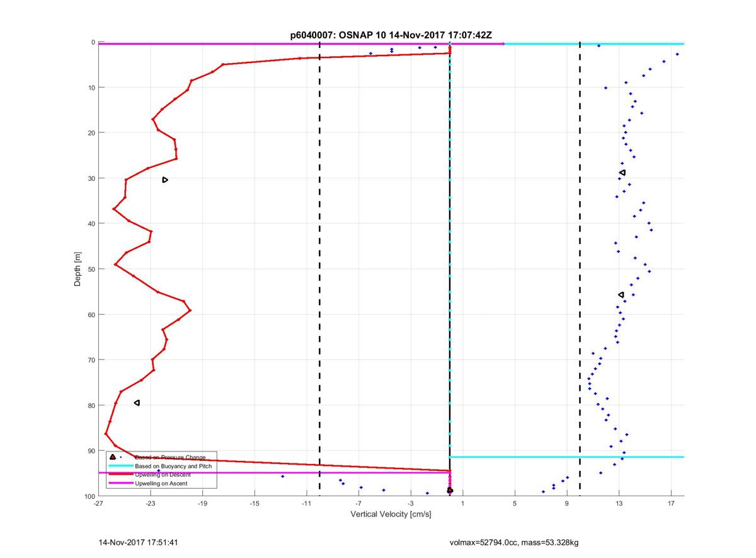Click the x-axis tick label '9'
The image size is (756, 558).
[567, 504]
